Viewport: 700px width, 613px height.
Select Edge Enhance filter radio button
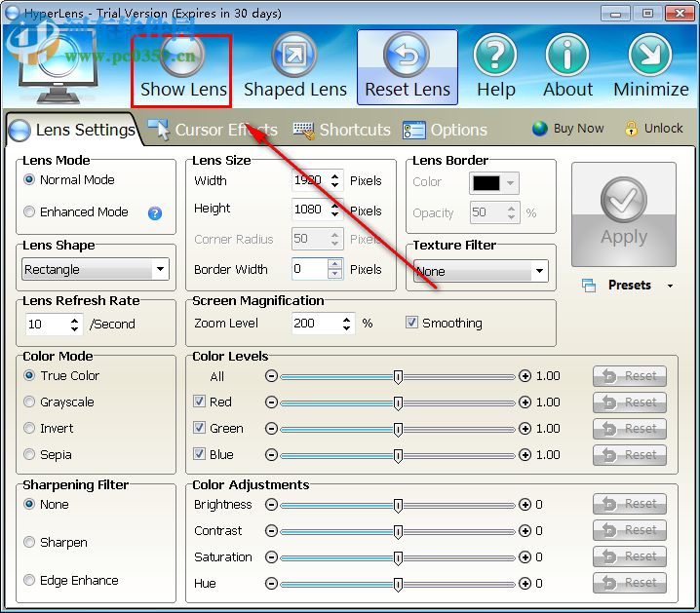point(29,580)
